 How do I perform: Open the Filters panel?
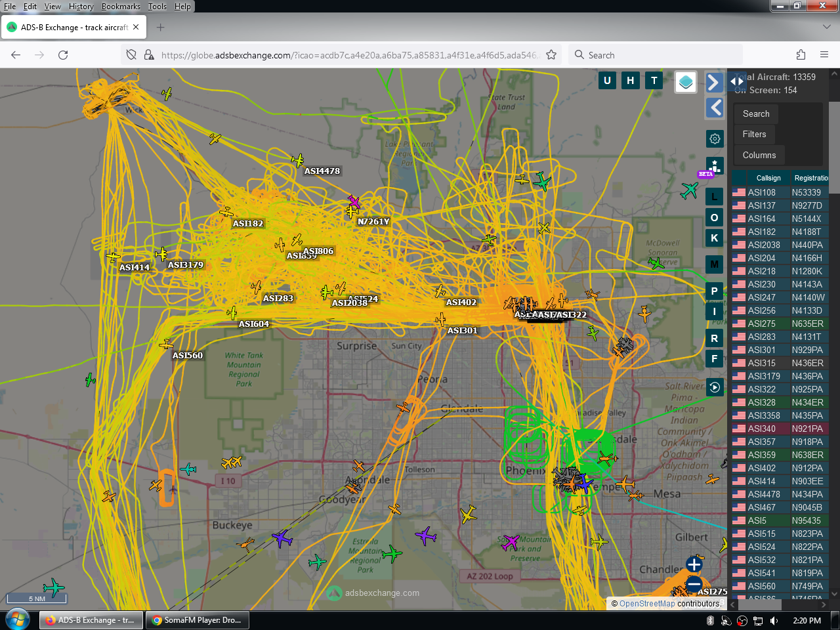755,134
